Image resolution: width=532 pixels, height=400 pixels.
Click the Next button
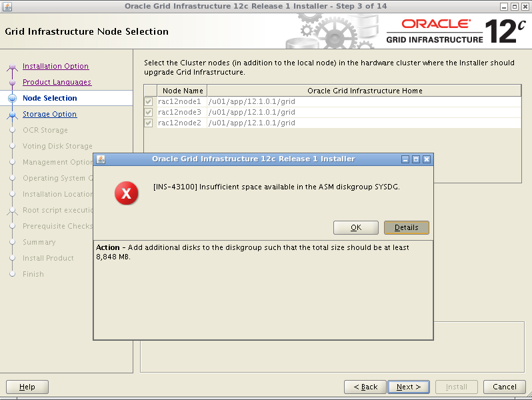[408, 387]
